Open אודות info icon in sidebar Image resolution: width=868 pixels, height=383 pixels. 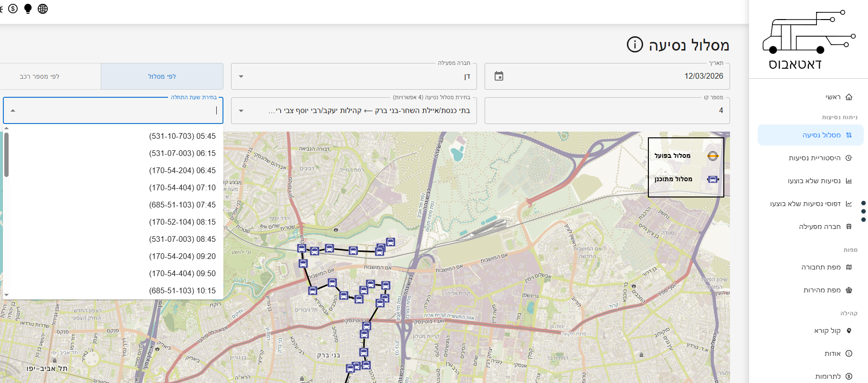coord(849,354)
